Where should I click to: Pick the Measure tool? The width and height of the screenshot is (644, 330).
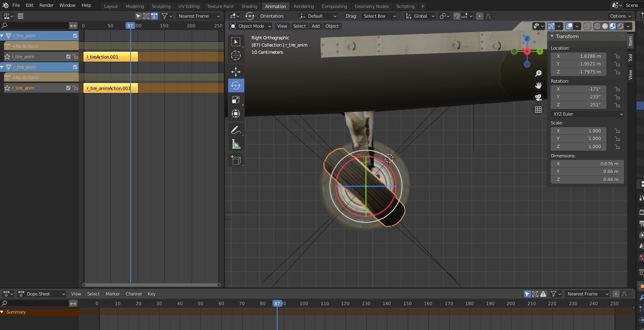point(236,144)
